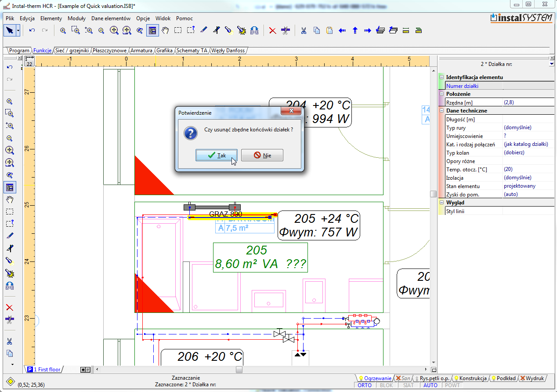The image size is (557, 392).
Task: Click the Konstrukcja layer tab
Action: 473,378
